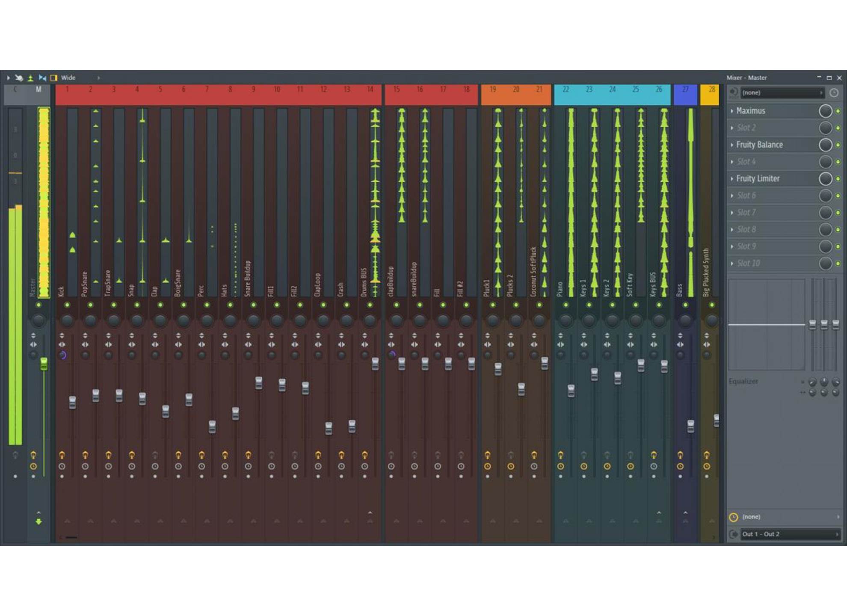Click the output clock icon at panel bottom
This screenshot has height=616, width=847.
[x=734, y=517]
